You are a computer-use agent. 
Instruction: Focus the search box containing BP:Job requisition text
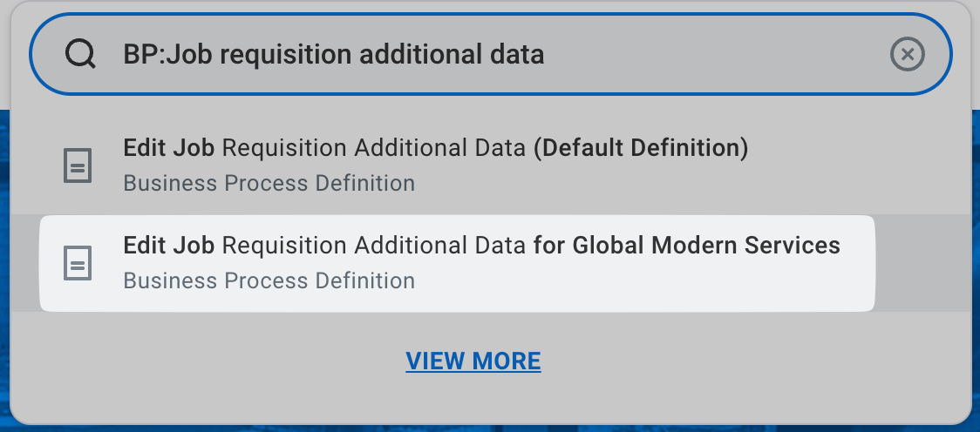pyautogui.click(x=488, y=55)
